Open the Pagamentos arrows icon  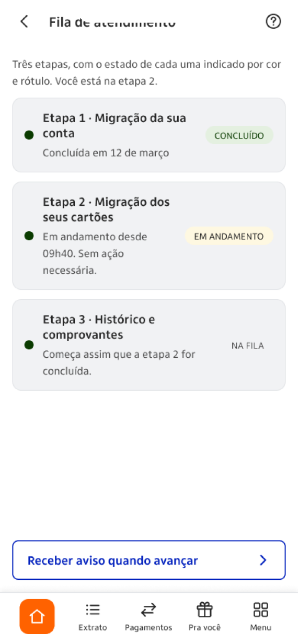148,610
